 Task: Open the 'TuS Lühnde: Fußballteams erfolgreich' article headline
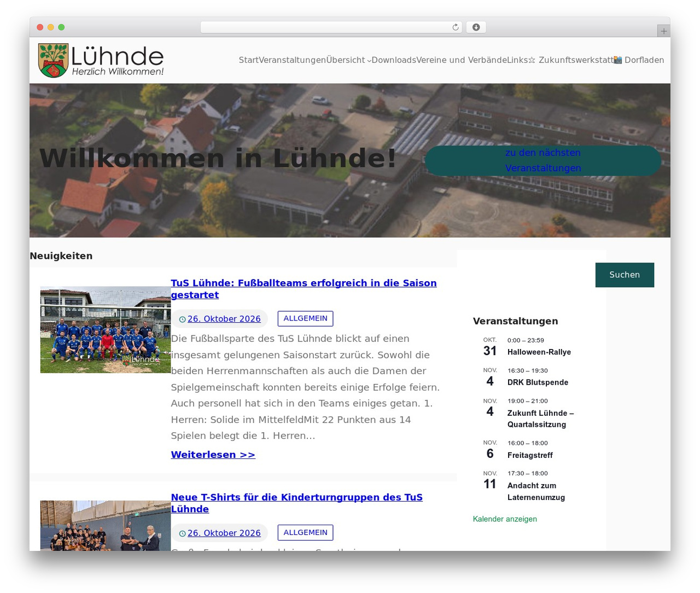304,289
